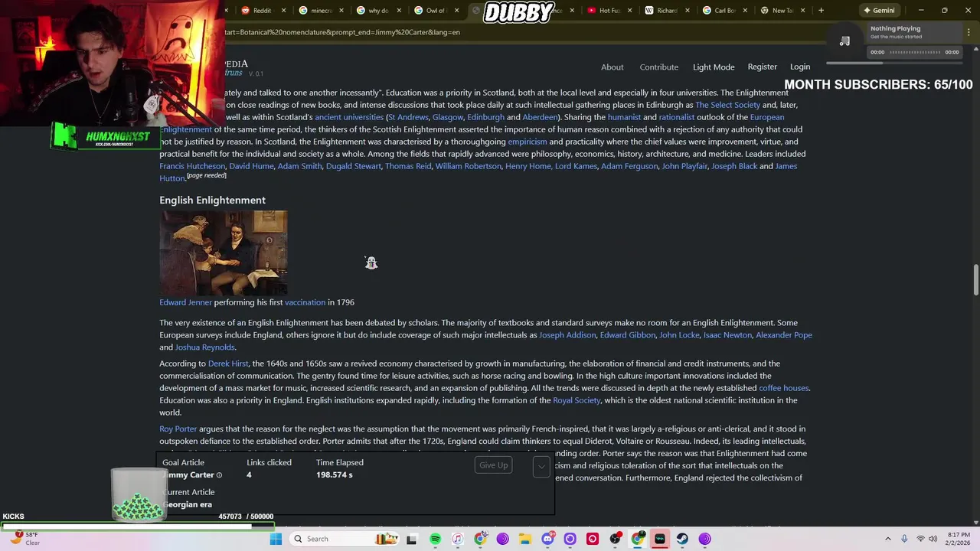The height and width of the screenshot is (551, 980).
Task: Open The Select Society link
Action: [x=727, y=105]
